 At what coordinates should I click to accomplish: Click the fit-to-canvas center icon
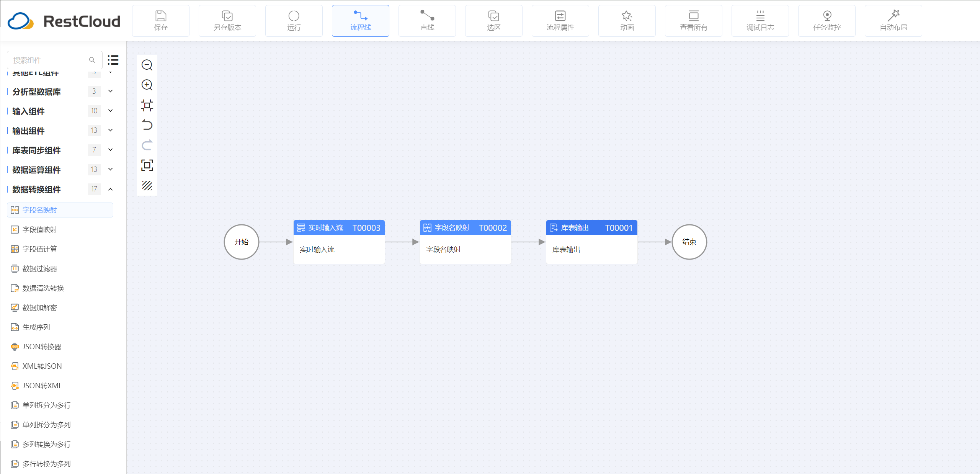tap(147, 105)
